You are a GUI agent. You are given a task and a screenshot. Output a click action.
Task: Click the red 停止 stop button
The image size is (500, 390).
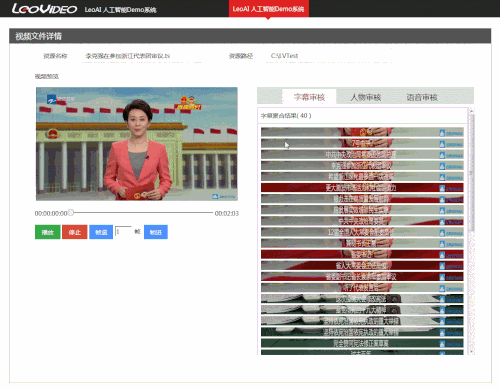[x=75, y=232]
